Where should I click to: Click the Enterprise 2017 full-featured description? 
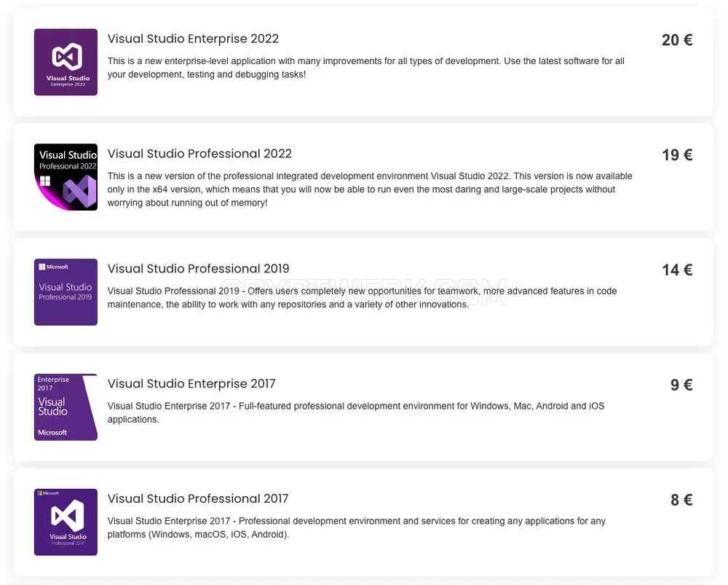click(x=356, y=412)
